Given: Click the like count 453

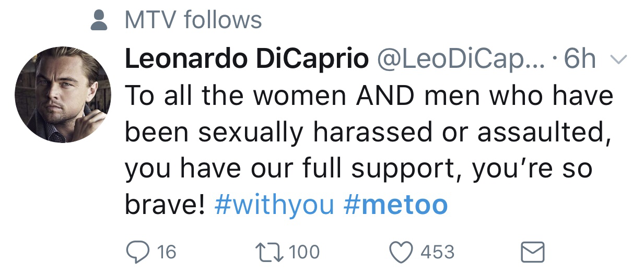Looking at the screenshot, I should 437,253.
